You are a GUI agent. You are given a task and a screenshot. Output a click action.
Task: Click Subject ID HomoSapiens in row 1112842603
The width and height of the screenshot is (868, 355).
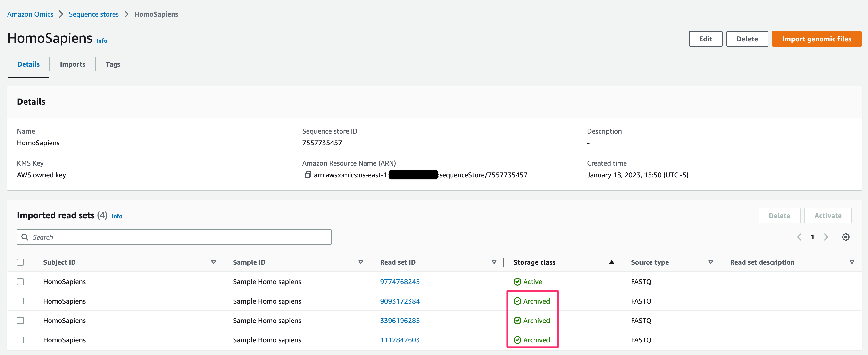pos(64,340)
